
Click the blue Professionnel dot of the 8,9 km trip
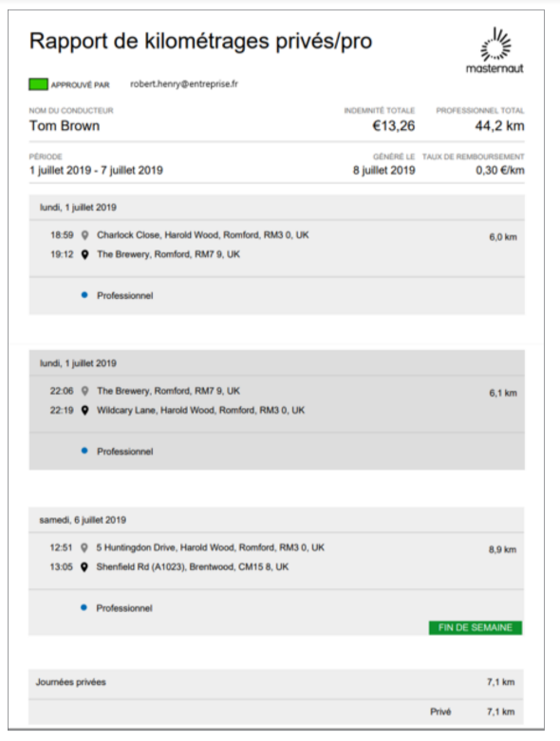tap(84, 607)
